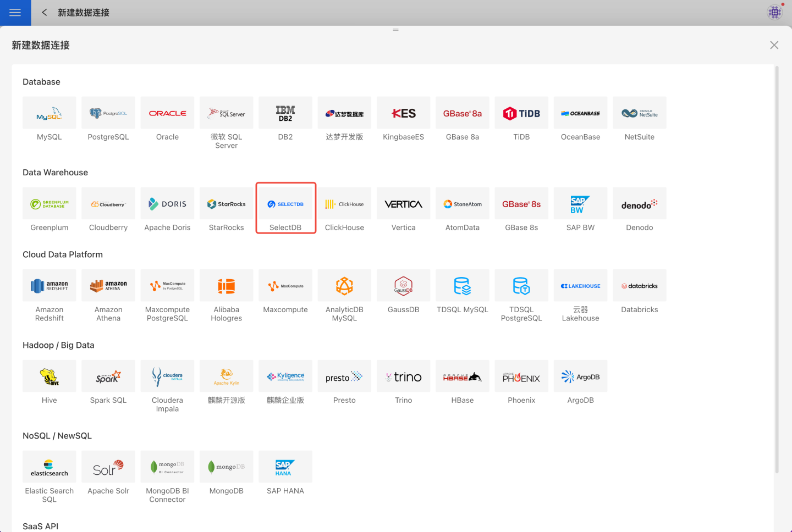Close the new data connection panel
The image size is (792, 532).
774,45
